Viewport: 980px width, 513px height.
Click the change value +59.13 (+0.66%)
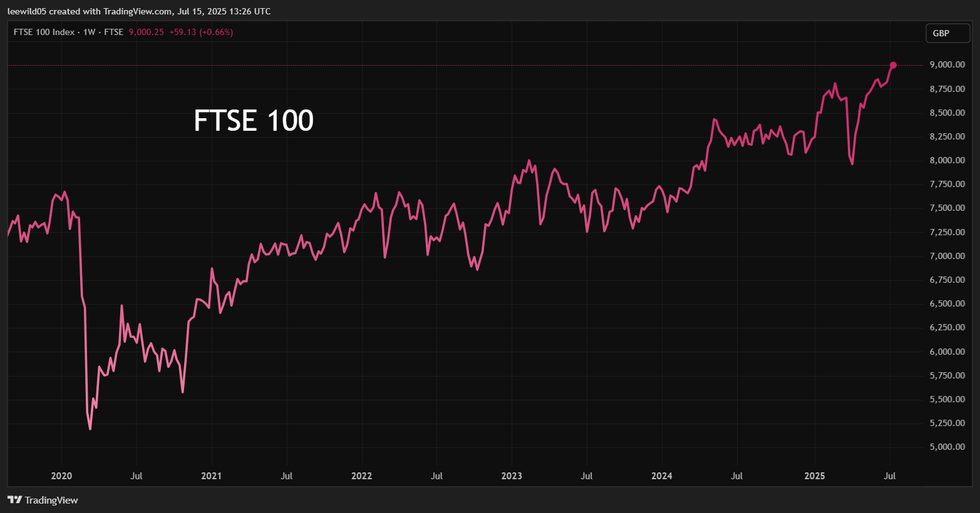(x=201, y=32)
